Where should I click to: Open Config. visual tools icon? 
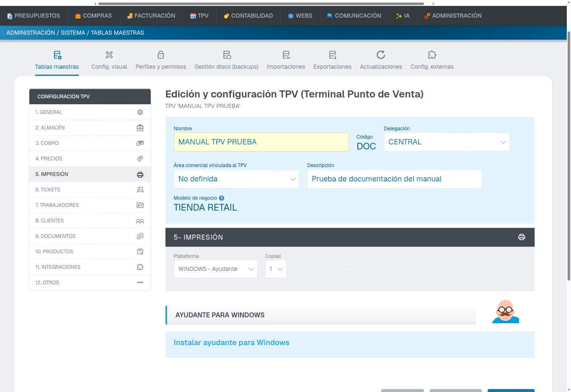(x=109, y=55)
